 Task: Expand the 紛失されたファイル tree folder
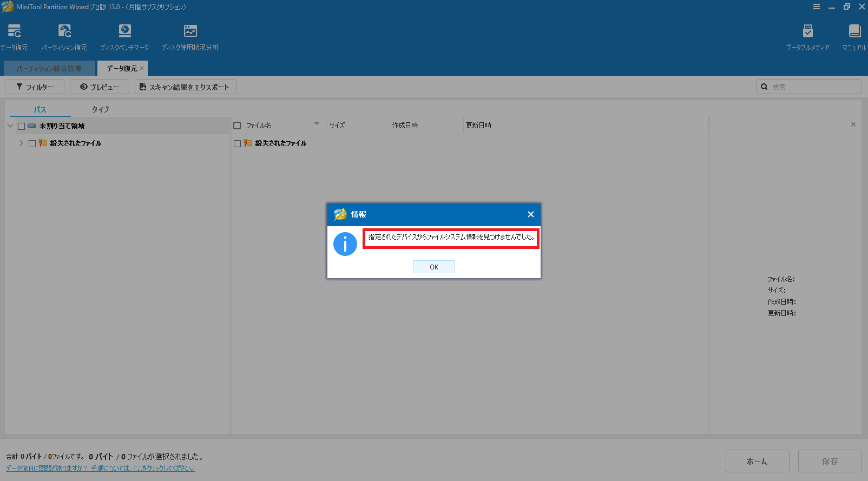[21, 143]
